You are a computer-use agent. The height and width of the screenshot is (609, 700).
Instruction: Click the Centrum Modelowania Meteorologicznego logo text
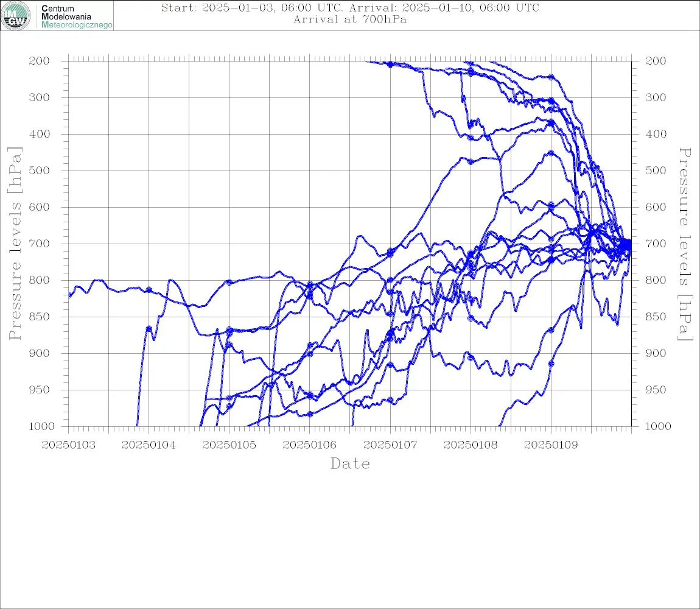pos(76,16)
